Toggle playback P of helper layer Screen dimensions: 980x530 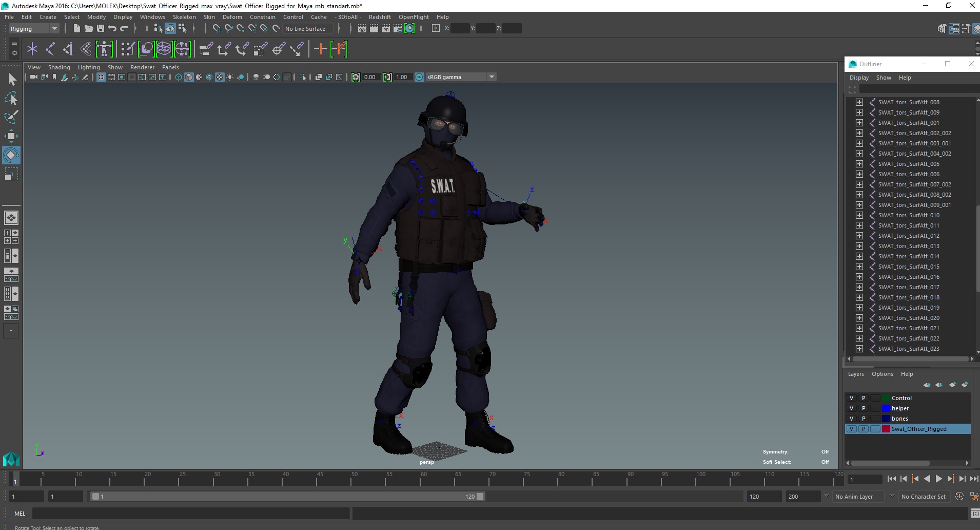(864, 408)
